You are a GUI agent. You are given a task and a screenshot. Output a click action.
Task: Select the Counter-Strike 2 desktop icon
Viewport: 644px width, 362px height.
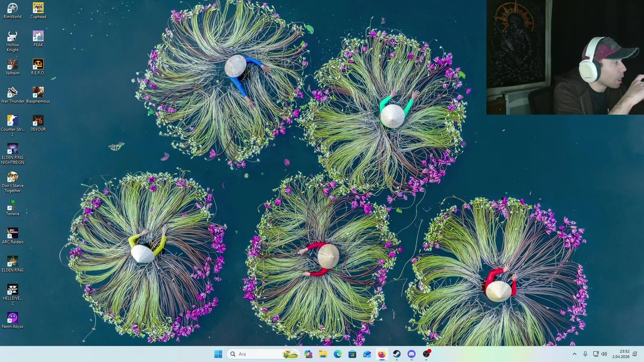pos(13,126)
